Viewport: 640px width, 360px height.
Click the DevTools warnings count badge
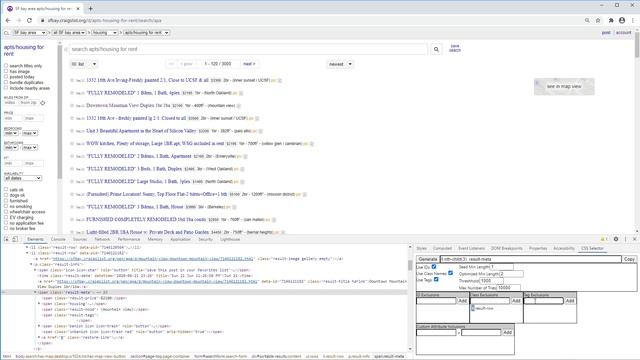pos(604,239)
